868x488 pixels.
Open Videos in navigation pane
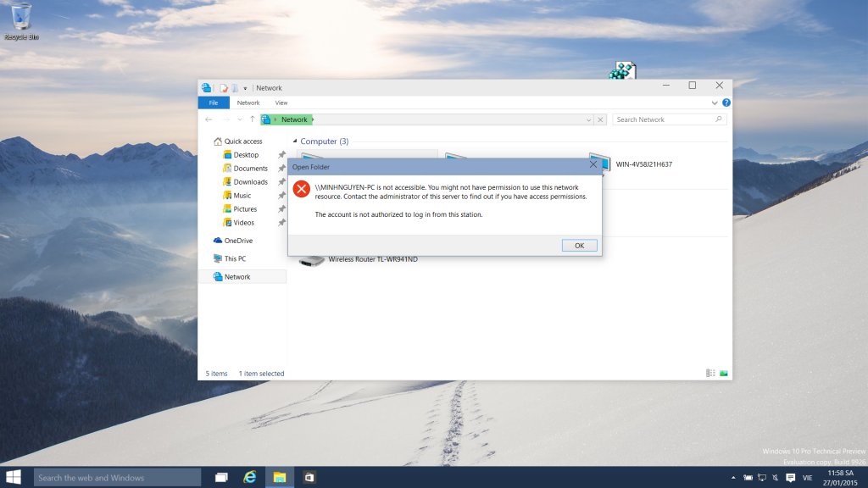click(x=243, y=223)
